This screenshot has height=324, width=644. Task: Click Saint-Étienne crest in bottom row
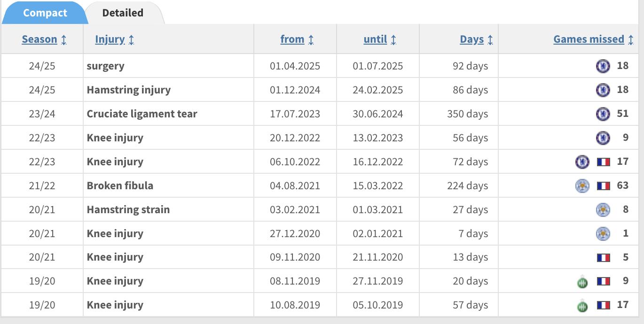(582, 306)
